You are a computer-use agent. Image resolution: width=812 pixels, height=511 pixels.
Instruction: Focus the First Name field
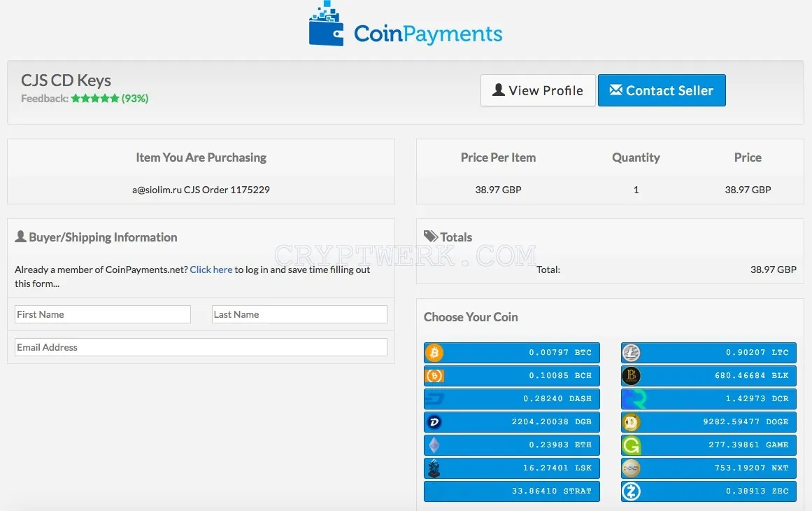coord(103,314)
